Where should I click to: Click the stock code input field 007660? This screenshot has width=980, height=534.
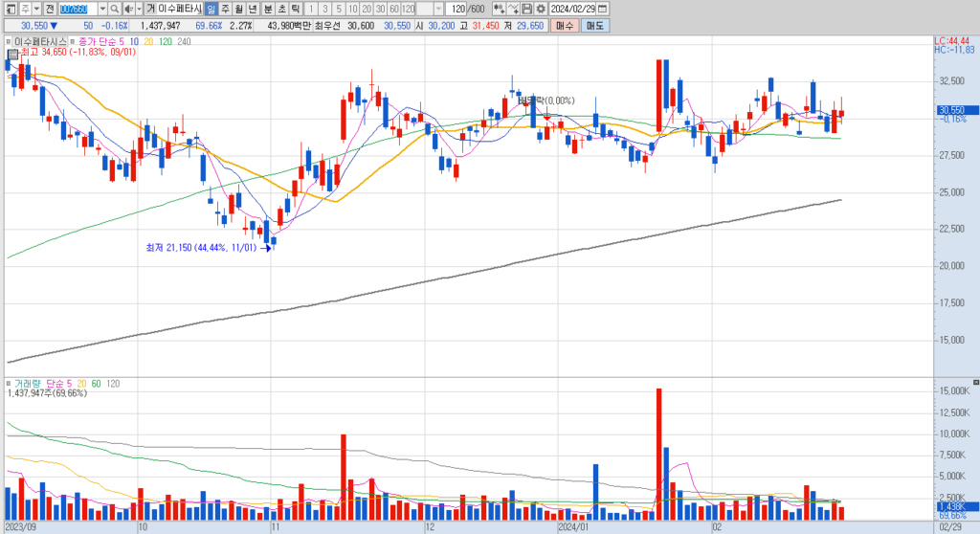pos(78,9)
